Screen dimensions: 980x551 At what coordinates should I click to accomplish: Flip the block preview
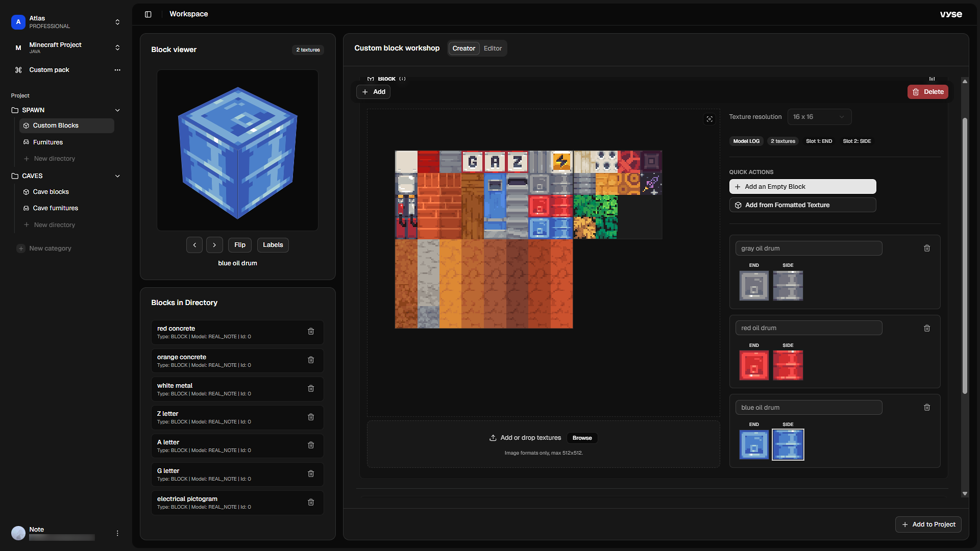(x=240, y=245)
